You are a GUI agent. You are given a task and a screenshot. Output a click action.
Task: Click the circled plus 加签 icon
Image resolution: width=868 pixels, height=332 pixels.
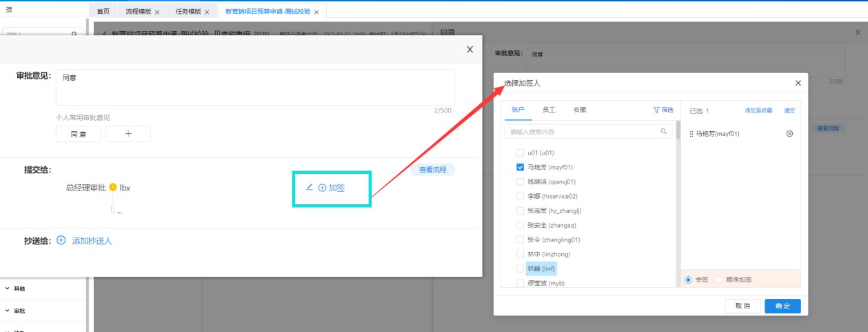[322, 188]
